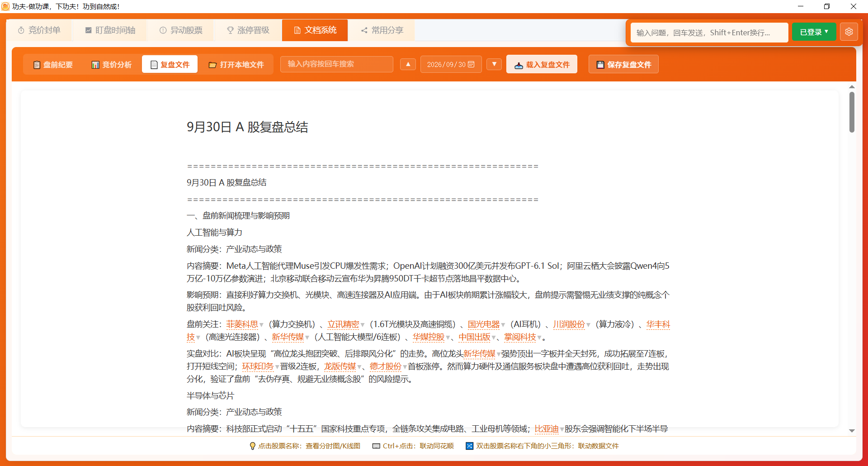Click triangle next to 国光电器
Image resolution: width=868 pixels, height=466 pixels.
[503, 325]
